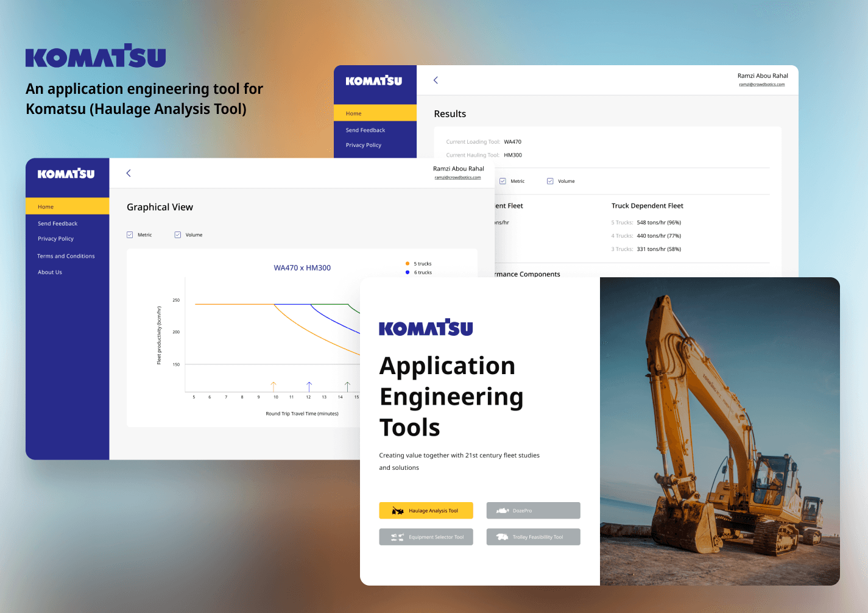Open Privacy Policy in the sidebar
The height and width of the screenshot is (613, 868).
tap(55, 238)
